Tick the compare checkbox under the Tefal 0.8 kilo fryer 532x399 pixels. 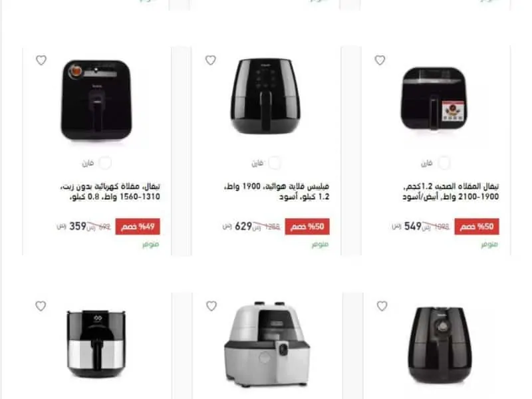[105, 163]
